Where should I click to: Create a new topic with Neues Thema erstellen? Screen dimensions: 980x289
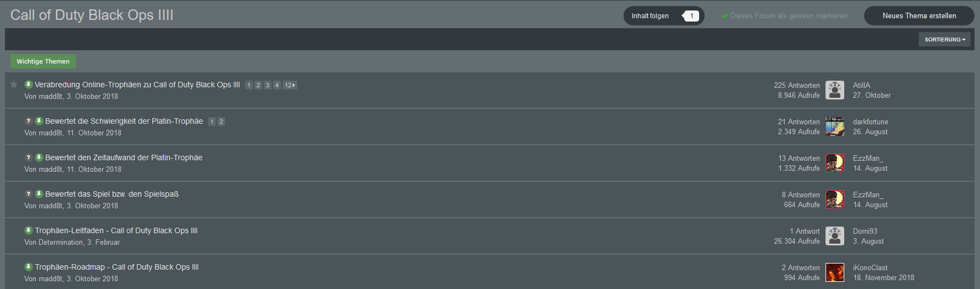point(919,16)
